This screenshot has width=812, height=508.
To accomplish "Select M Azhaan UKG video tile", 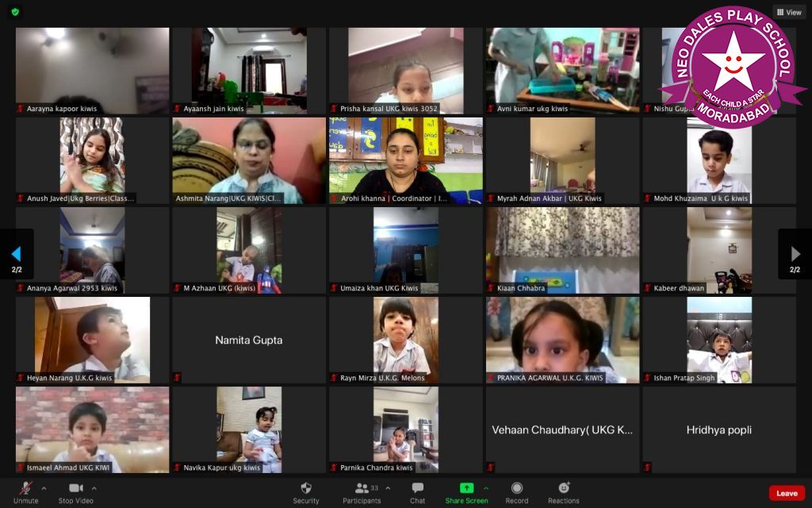I will coord(249,250).
